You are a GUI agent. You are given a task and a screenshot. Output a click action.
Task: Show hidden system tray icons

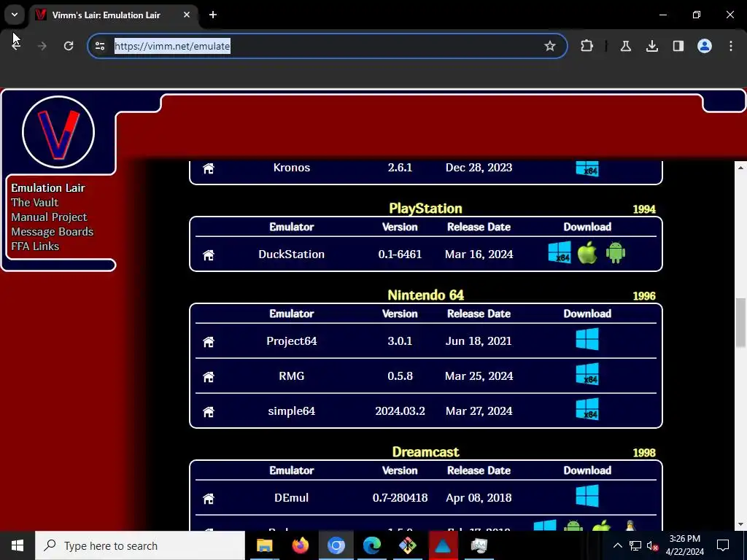pos(617,545)
